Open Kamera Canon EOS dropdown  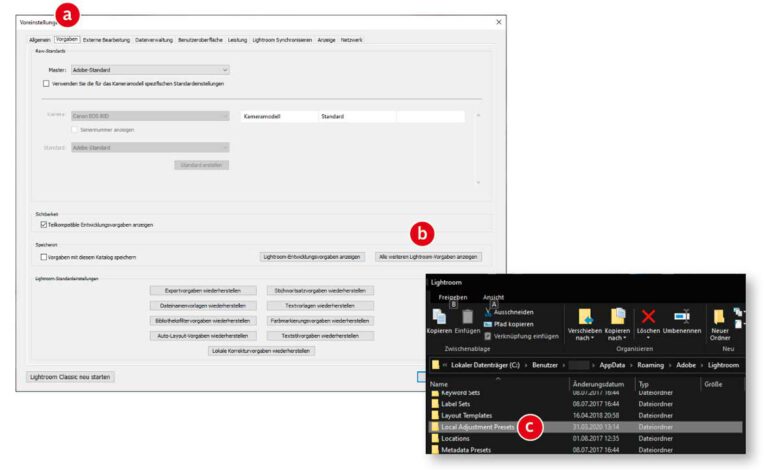pyautogui.click(x=150, y=116)
